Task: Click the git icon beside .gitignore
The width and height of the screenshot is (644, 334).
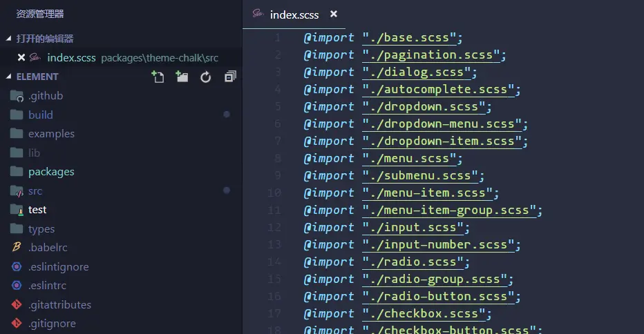Action: [x=17, y=324]
